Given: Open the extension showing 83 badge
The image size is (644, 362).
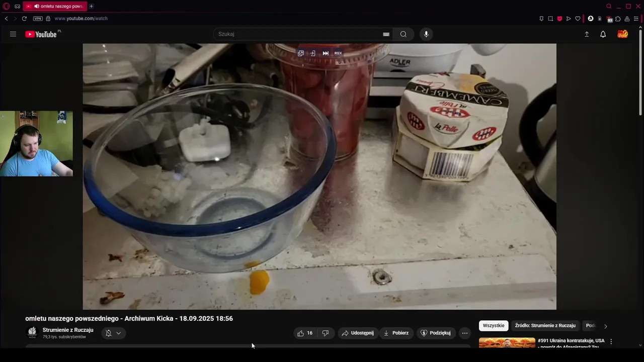Looking at the screenshot, I should tap(609, 19).
